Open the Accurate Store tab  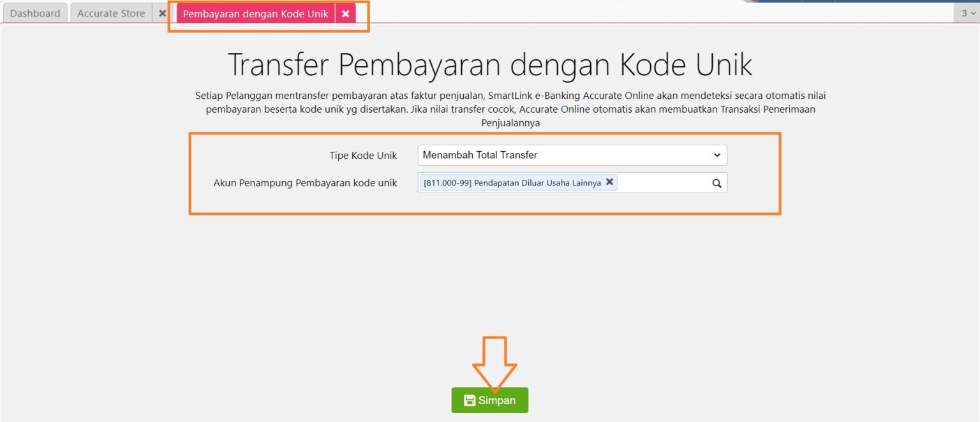(x=110, y=13)
